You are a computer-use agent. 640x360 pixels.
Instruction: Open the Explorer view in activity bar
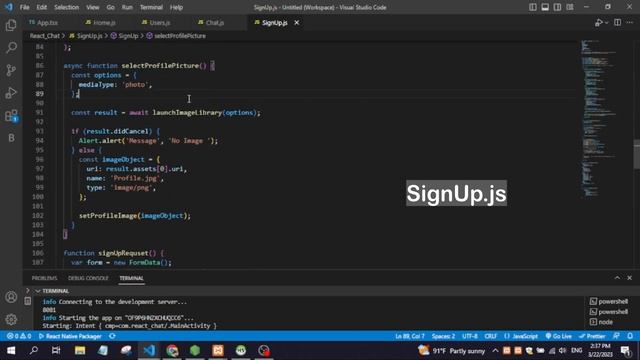pos(11,25)
